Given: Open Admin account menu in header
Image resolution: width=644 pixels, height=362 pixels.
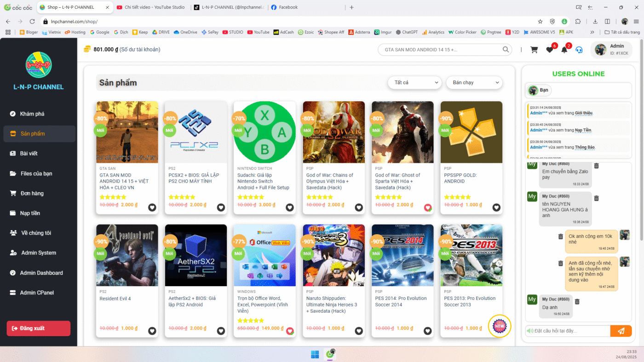Looking at the screenshot, I should [x=611, y=50].
